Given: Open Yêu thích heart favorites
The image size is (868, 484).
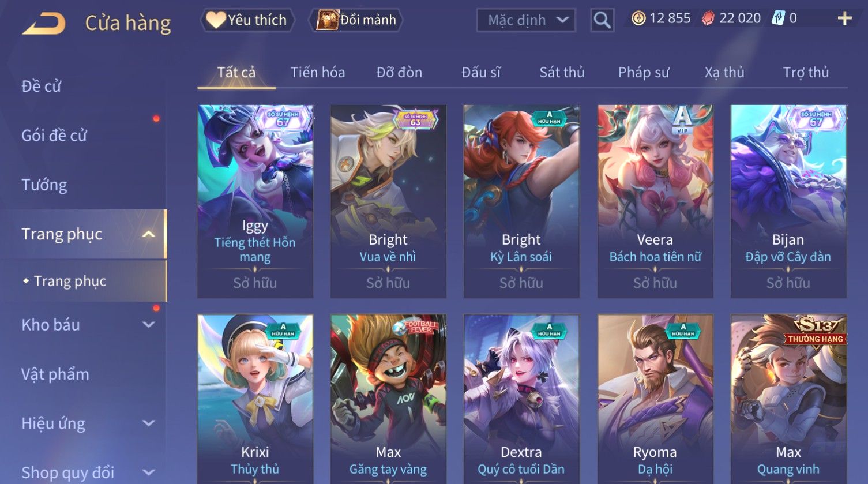Looking at the screenshot, I should (x=247, y=20).
